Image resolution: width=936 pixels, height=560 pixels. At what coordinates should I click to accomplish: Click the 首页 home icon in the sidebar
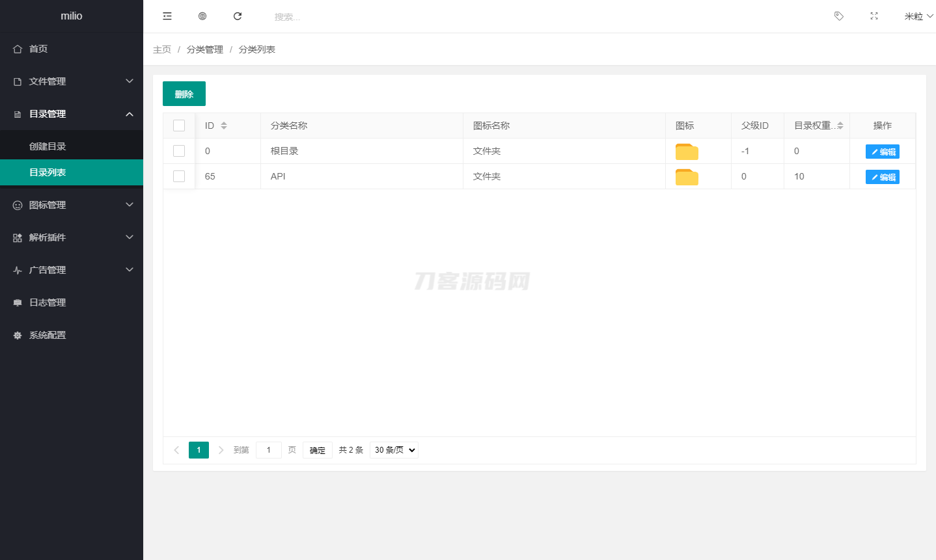17,48
